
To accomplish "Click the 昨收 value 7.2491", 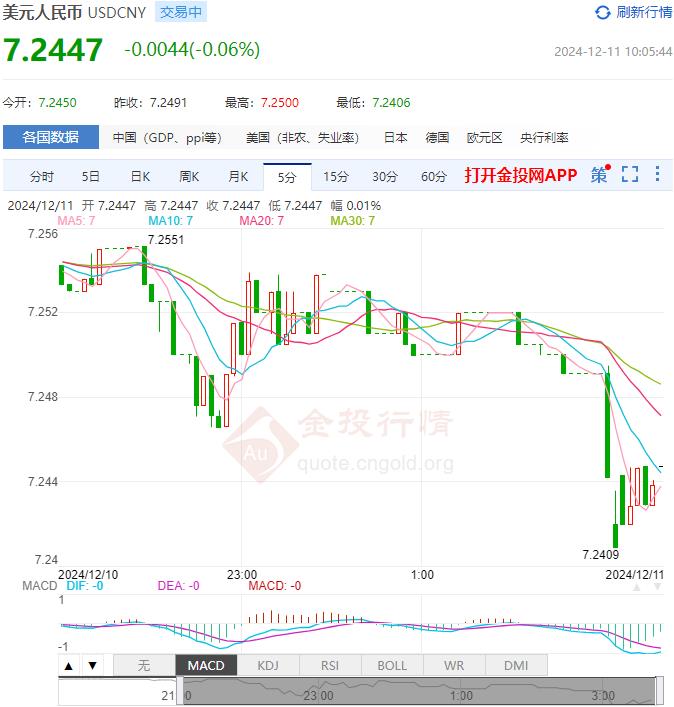I will pyautogui.click(x=168, y=103).
